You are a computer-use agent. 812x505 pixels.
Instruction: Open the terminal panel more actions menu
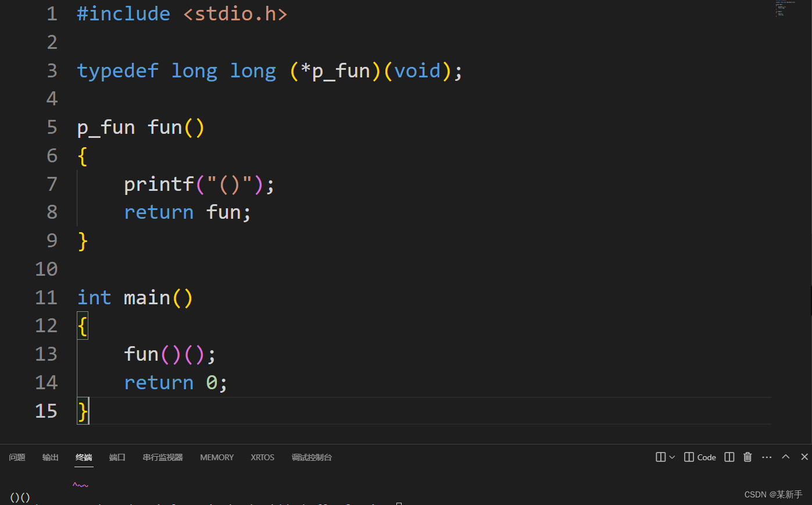[767, 457]
